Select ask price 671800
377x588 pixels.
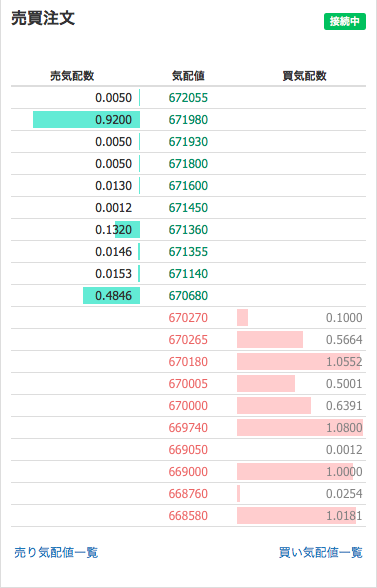pyautogui.click(x=188, y=164)
